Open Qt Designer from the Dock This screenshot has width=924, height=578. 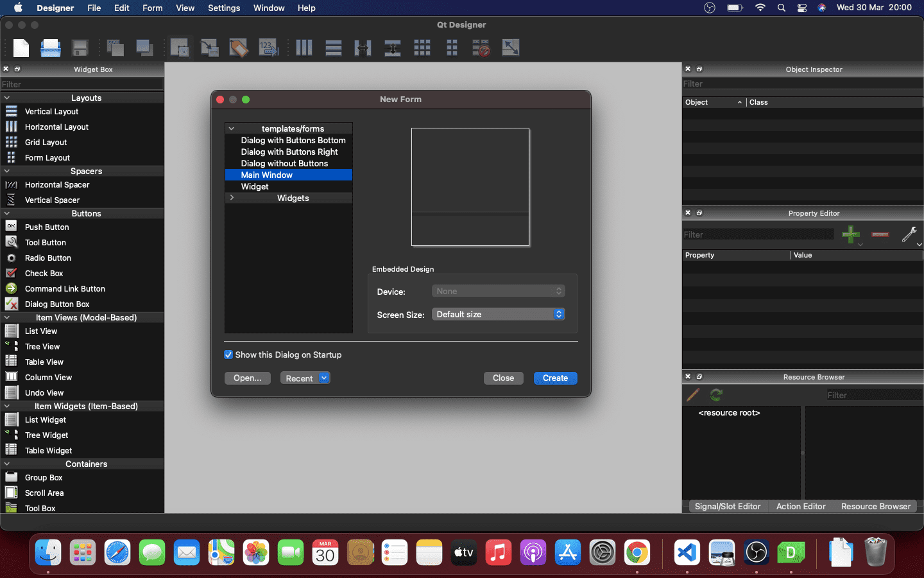click(x=791, y=552)
